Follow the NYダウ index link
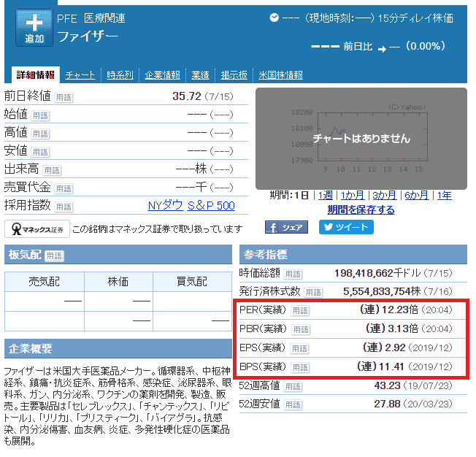The width and height of the screenshot is (476, 457). coord(166,206)
